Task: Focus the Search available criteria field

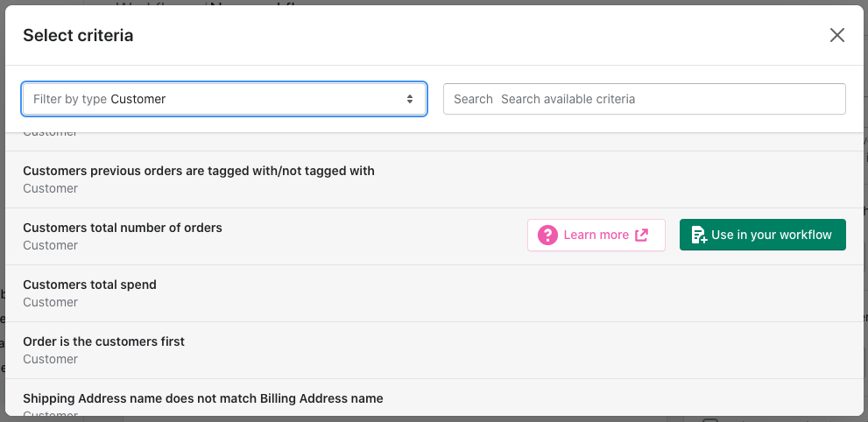Action: 645,99
